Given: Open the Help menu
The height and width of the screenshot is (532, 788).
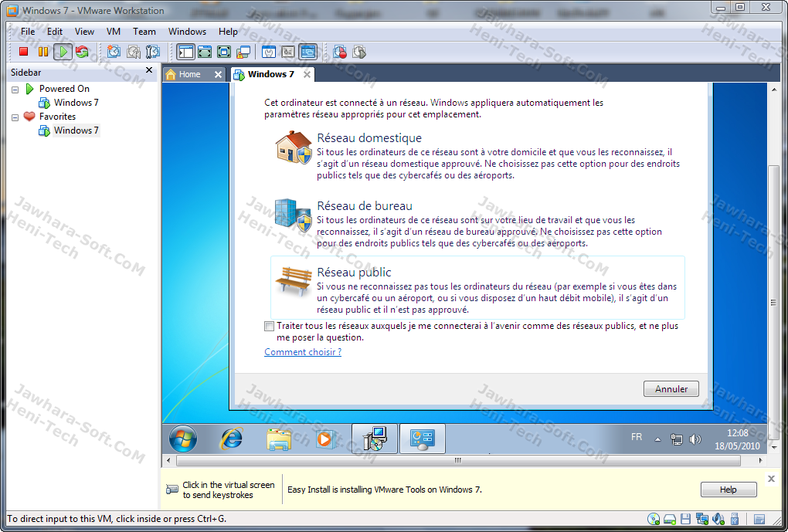Looking at the screenshot, I should click(x=228, y=31).
